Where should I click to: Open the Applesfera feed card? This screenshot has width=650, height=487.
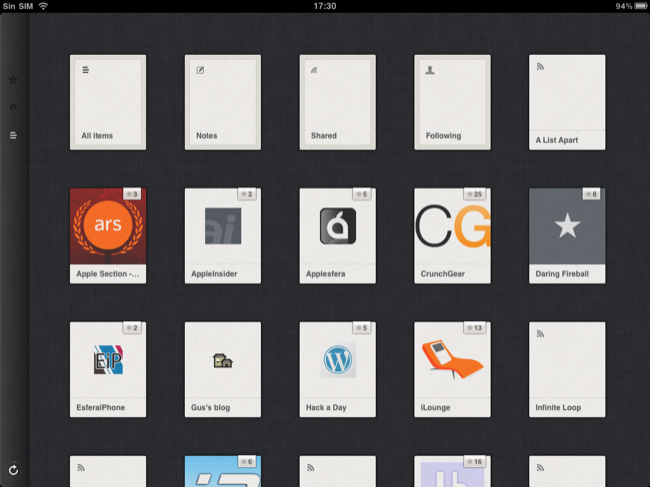click(337, 236)
